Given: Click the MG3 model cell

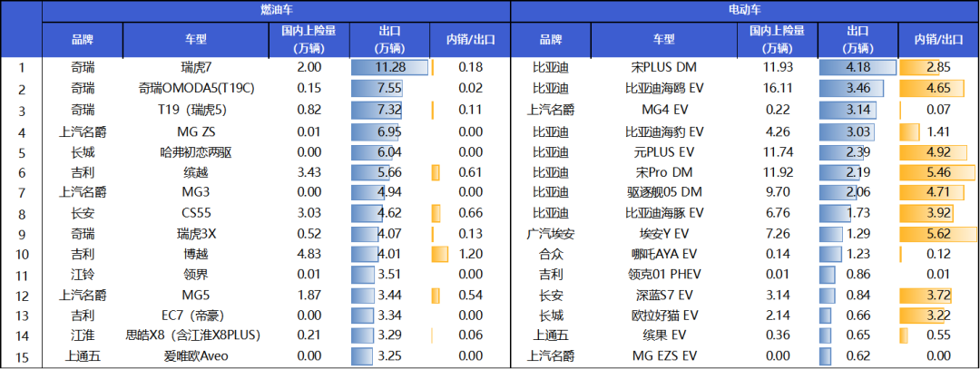Looking at the screenshot, I should 196,192.
